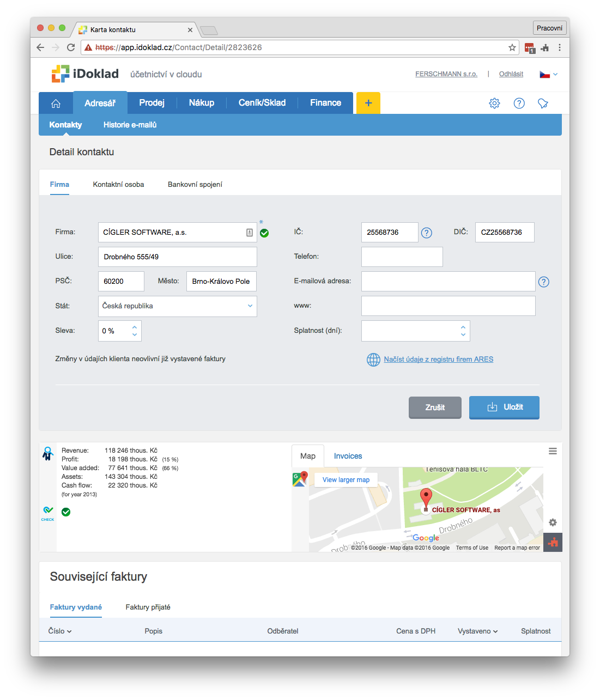This screenshot has width=600, height=700.
Task: Open the Finance menu
Action: (x=326, y=103)
